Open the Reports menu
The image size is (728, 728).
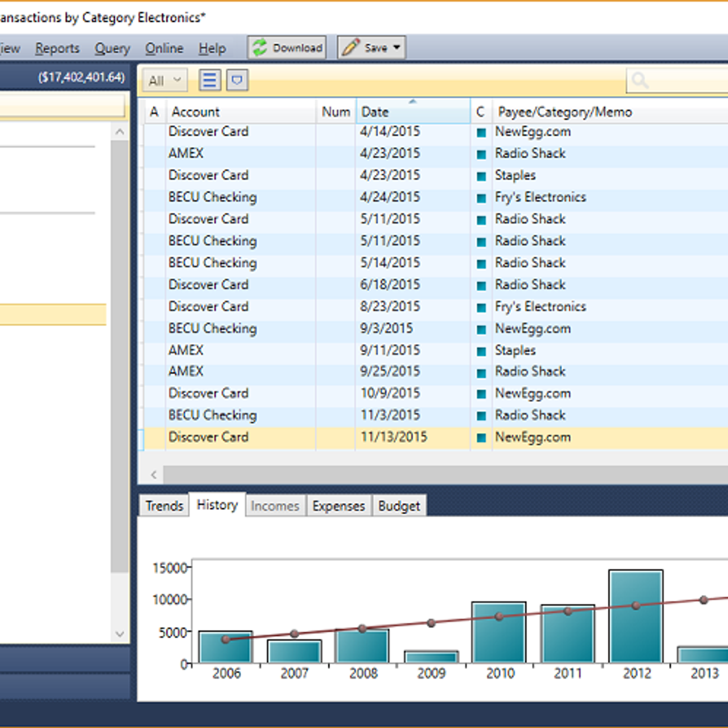[57, 48]
